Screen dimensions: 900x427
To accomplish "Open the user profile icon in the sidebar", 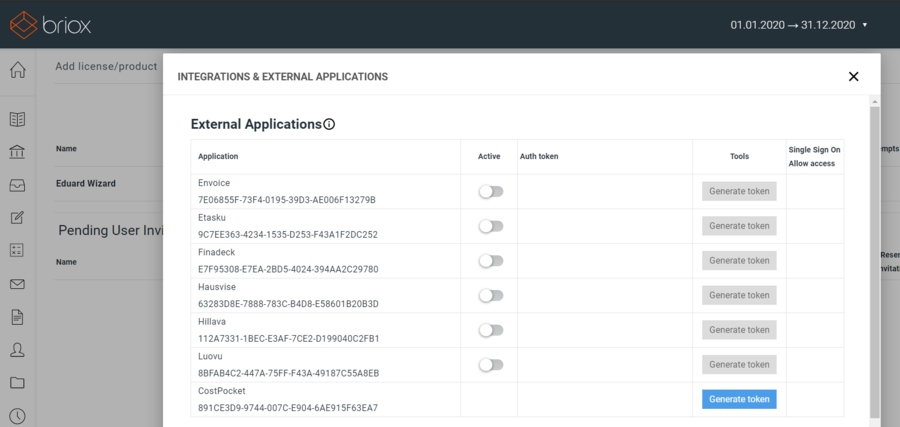I will (x=17, y=350).
